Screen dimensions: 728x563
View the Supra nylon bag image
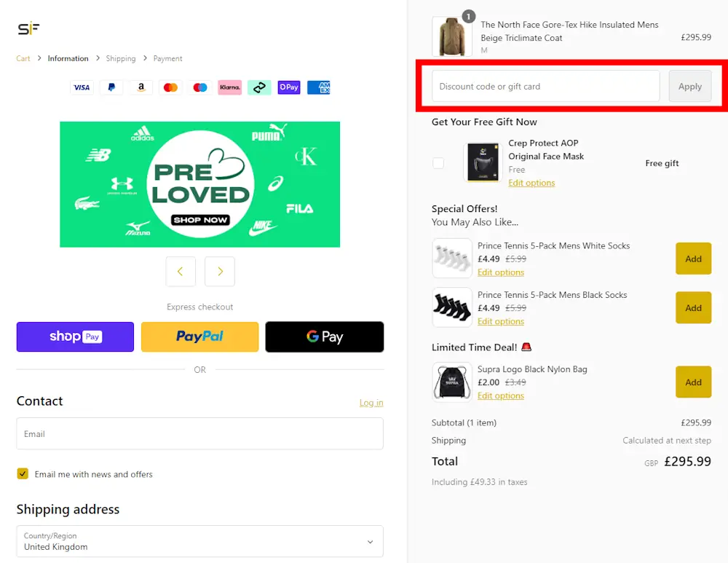point(452,382)
